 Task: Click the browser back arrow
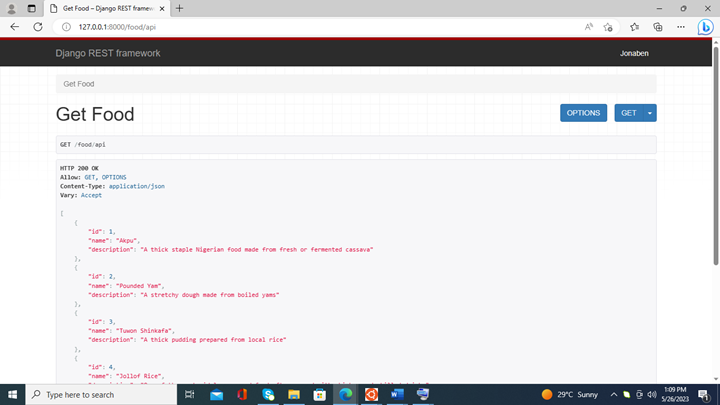point(15,27)
